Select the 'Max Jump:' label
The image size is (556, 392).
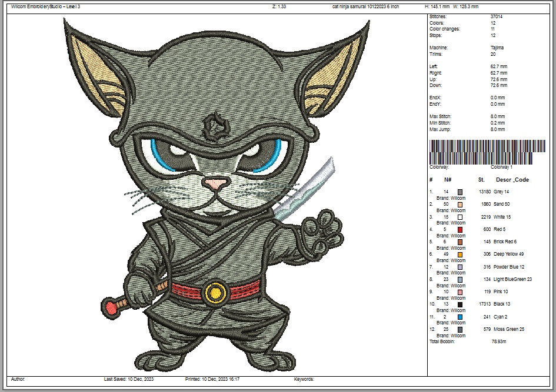point(440,129)
